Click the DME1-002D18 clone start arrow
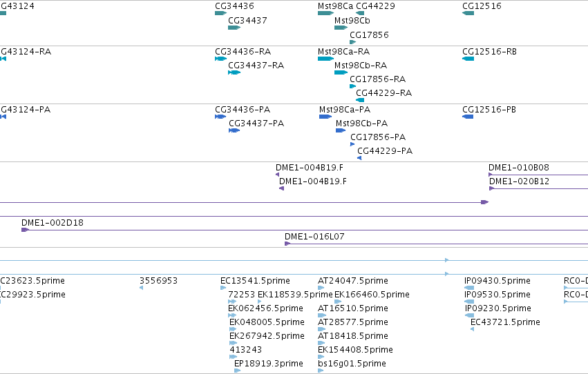 pos(25,230)
